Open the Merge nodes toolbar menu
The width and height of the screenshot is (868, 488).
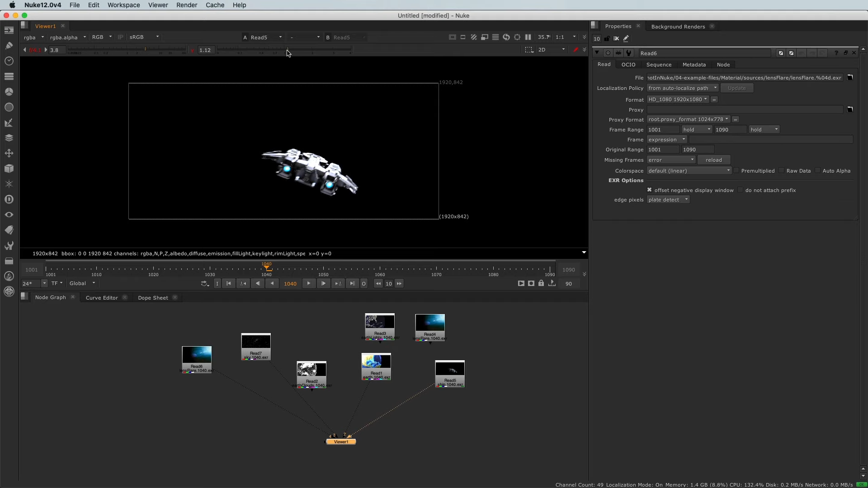click(9, 138)
